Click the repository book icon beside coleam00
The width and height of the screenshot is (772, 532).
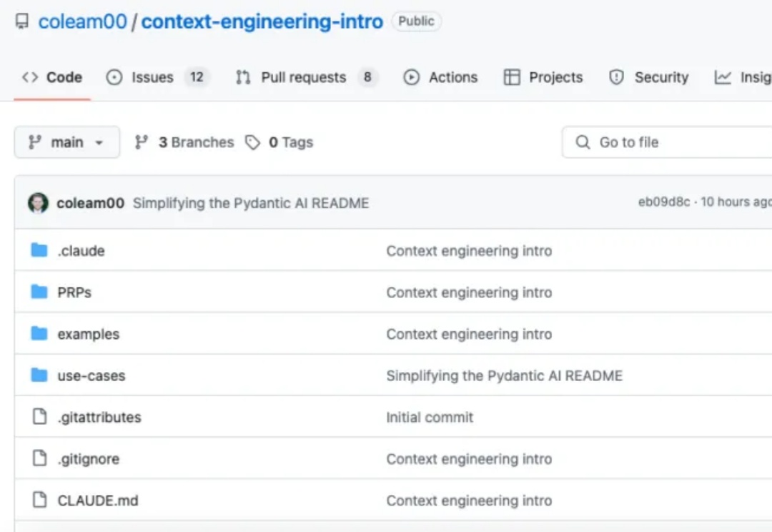22,21
